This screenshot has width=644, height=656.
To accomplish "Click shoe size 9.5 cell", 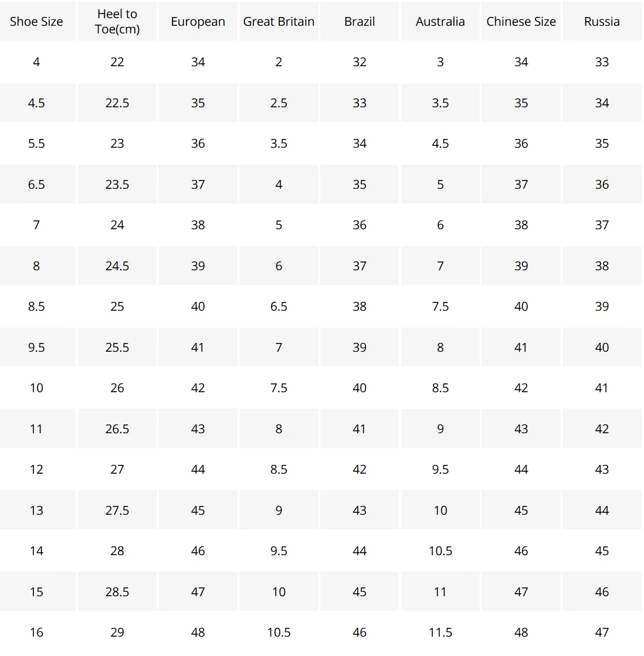I will [36, 347].
